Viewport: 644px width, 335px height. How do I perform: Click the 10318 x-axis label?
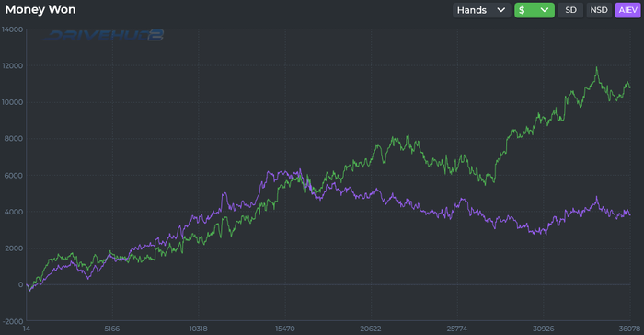199,329
